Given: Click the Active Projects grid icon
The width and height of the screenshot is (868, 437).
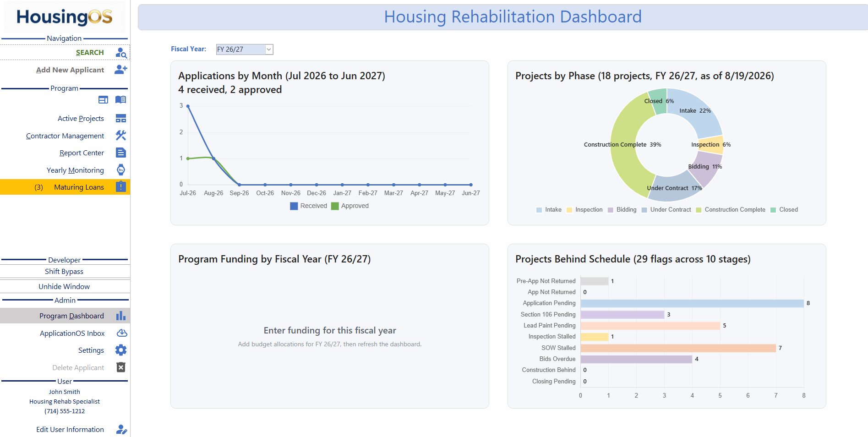Looking at the screenshot, I should pyautogui.click(x=121, y=119).
